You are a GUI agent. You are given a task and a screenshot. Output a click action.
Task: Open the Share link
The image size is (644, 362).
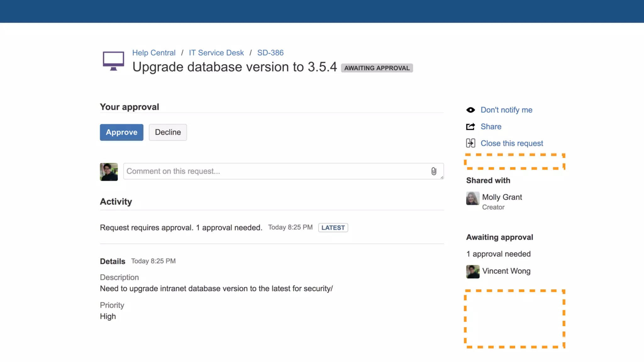[491, 127]
